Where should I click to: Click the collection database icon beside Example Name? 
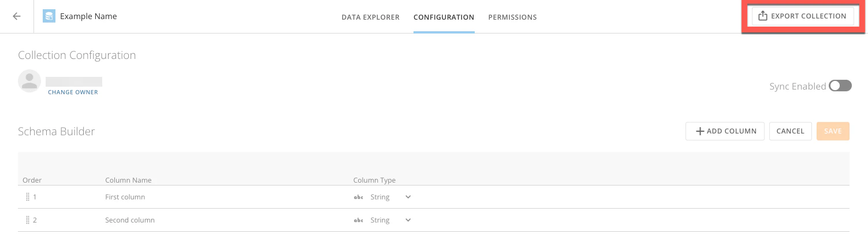click(x=49, y=16)
